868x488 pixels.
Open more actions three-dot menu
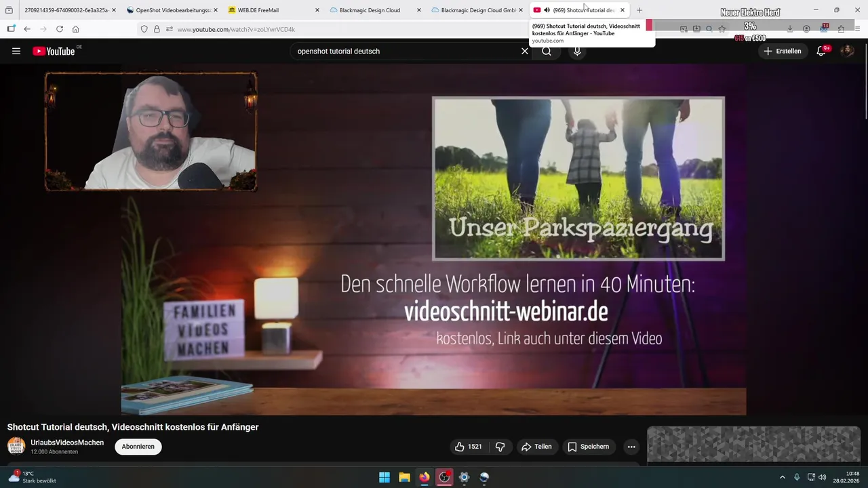click(x=631, y=447)
